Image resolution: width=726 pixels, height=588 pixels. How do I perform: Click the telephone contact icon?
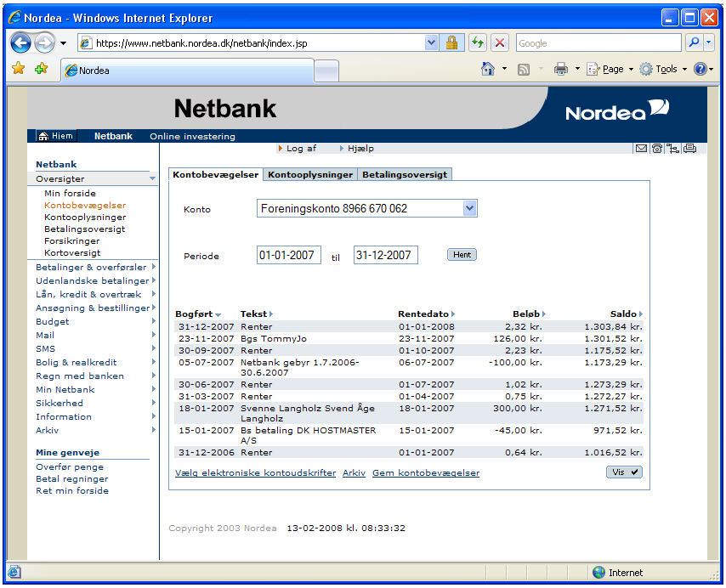pyautogui.click(x=656, y=149)
